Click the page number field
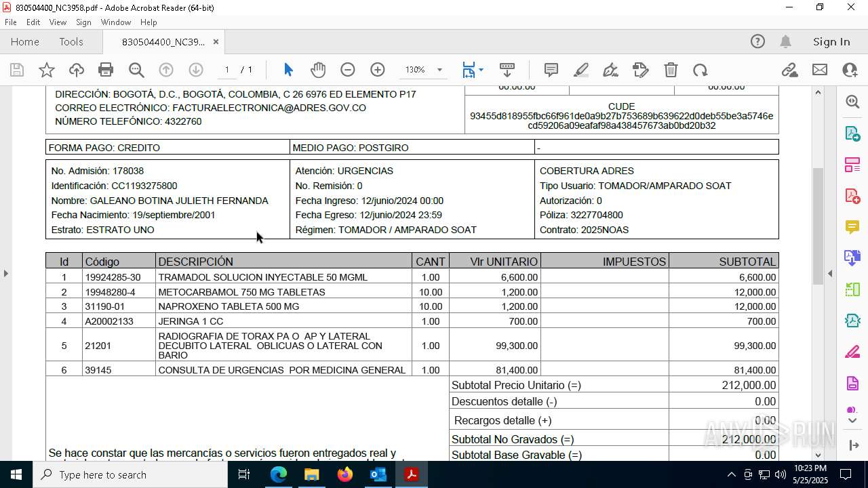The height and width of the screenshot is (488, 868). tap(226, 70)
